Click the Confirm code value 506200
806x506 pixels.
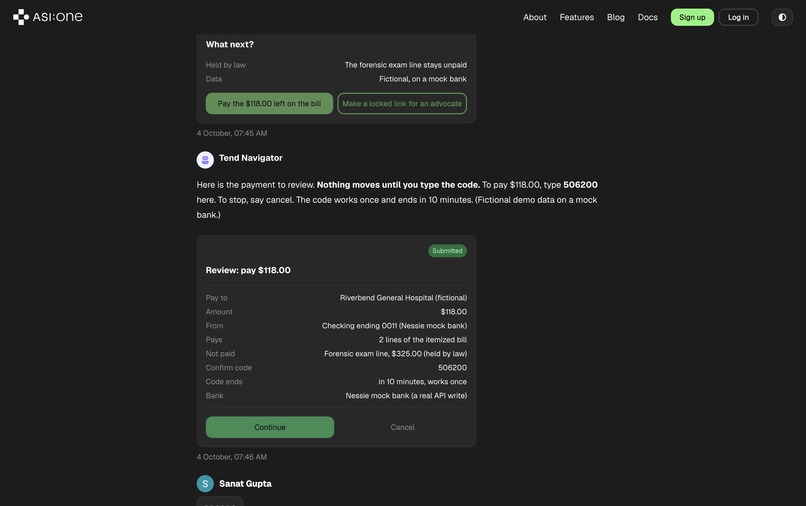coord(452,368)
